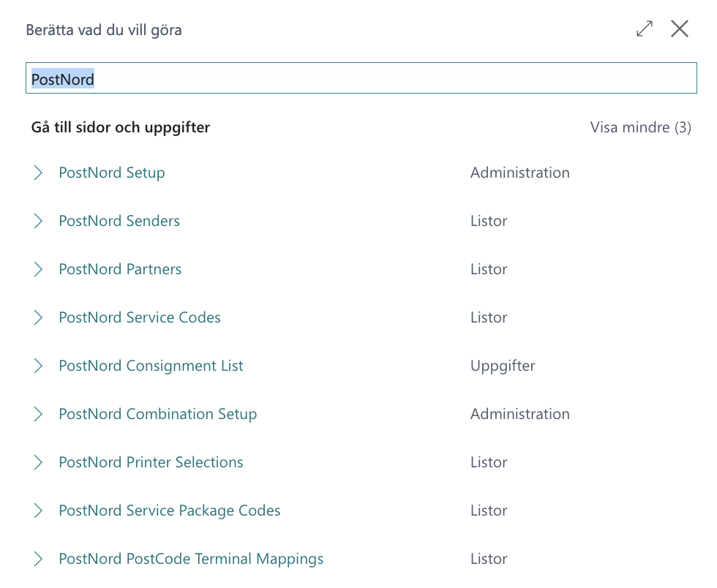Expand the chevron beside PostNord Setup
The image size is (717, 588).
point(38,173)
